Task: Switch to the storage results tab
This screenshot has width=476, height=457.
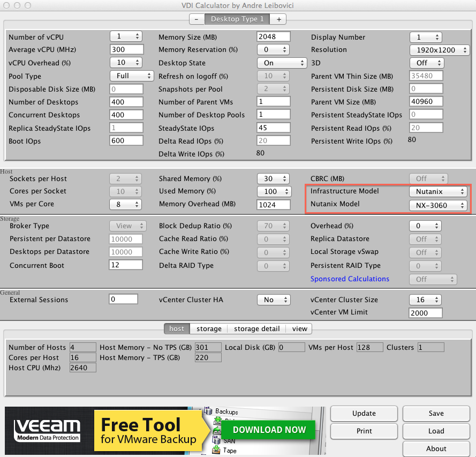Action: (209, 328)
